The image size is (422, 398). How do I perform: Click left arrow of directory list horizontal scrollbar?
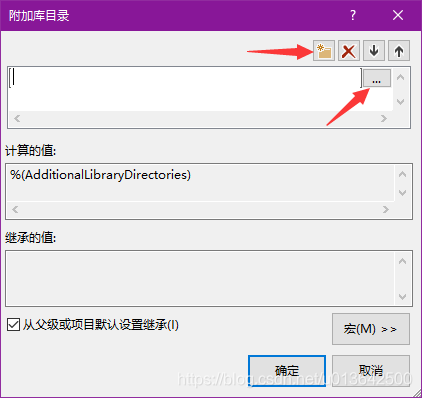point(17,118)
